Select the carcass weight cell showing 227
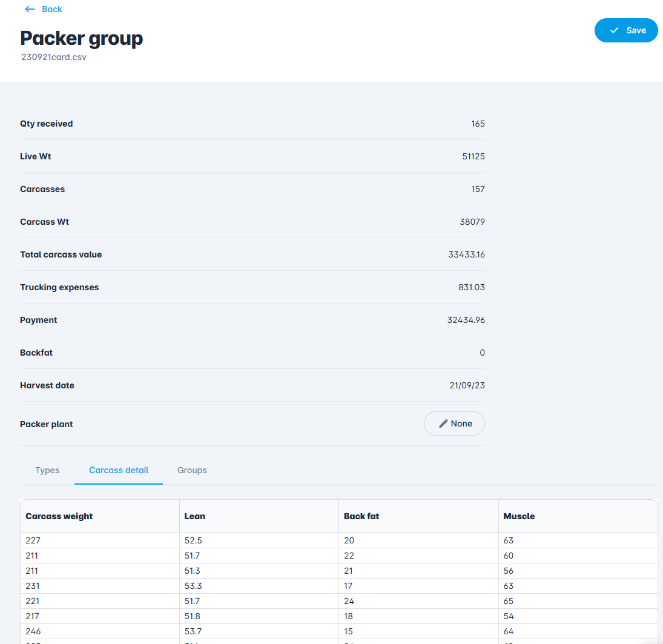 click(x=33, y=540)
